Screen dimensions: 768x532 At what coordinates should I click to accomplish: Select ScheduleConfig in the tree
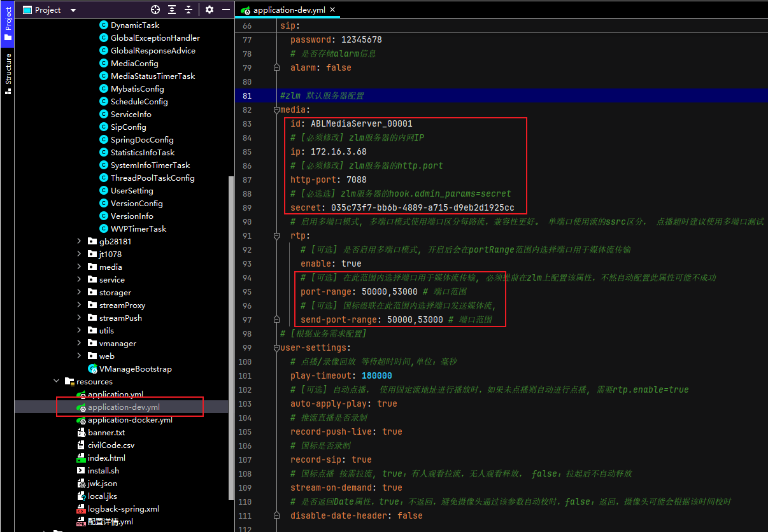[x=139, y=101]
